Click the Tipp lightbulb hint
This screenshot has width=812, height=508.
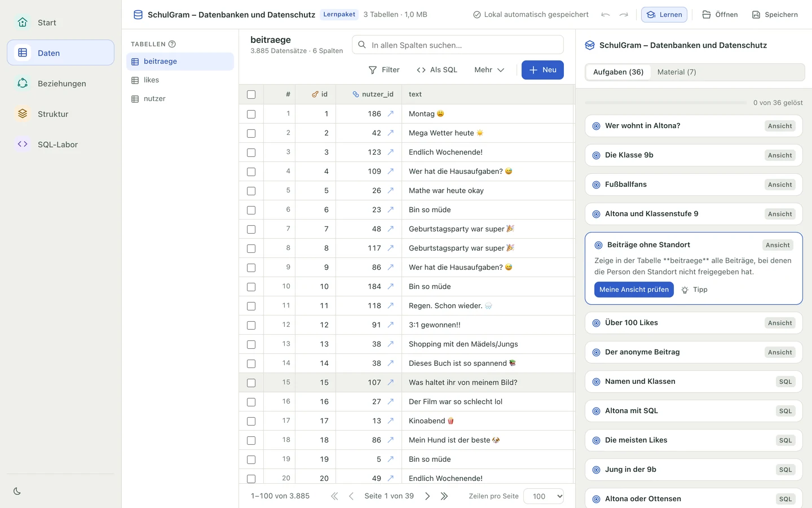694,290
